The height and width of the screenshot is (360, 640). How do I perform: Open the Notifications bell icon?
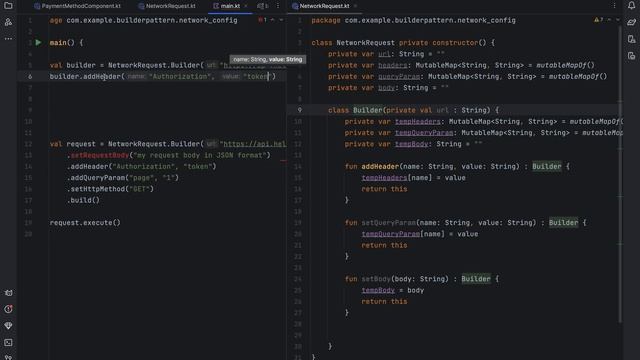point(631,6)
